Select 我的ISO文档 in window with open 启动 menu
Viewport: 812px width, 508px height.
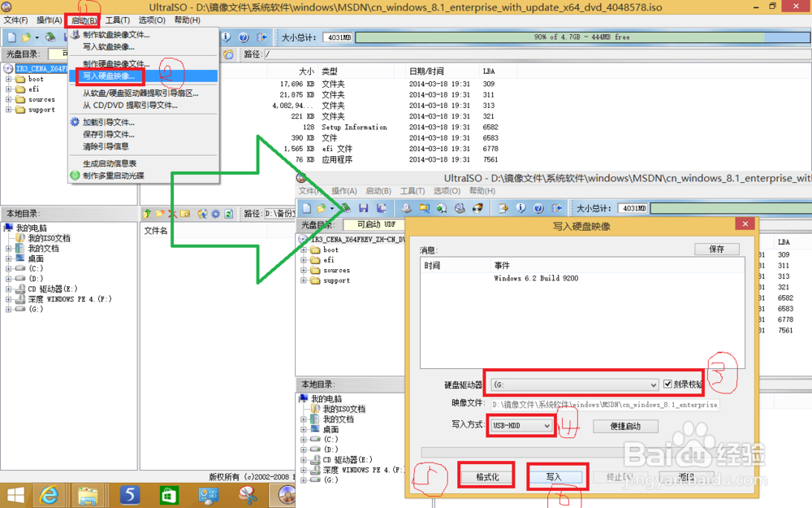click(x=49, y=238)
